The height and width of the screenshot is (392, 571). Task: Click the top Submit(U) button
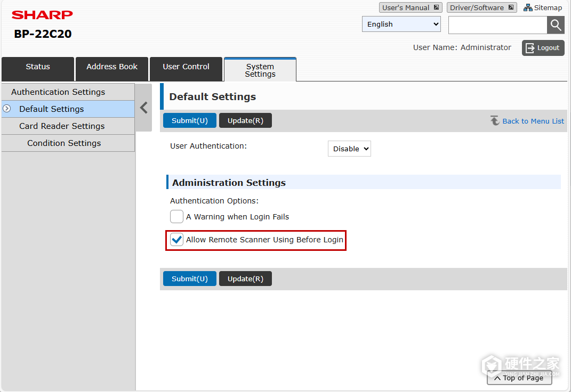pos(190,120)
